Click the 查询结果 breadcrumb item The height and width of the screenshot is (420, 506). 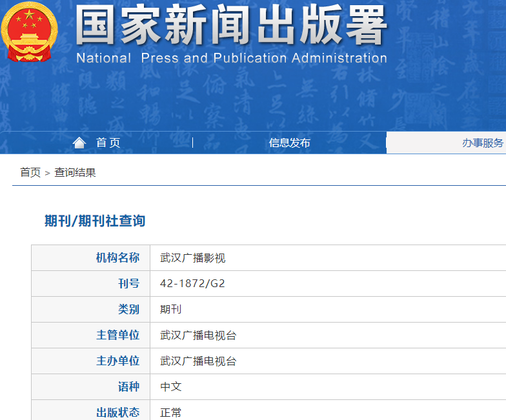(75, 172)
